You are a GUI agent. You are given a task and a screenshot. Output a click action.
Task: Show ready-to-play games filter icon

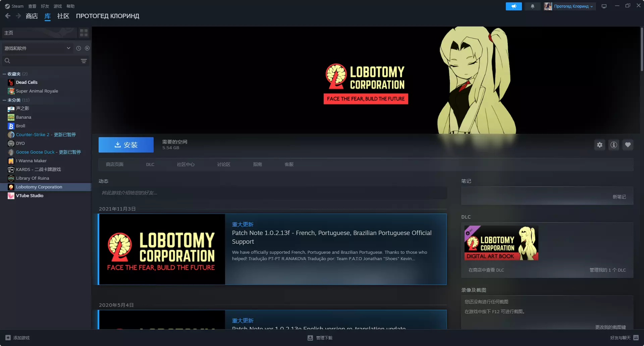click(87, 48)
